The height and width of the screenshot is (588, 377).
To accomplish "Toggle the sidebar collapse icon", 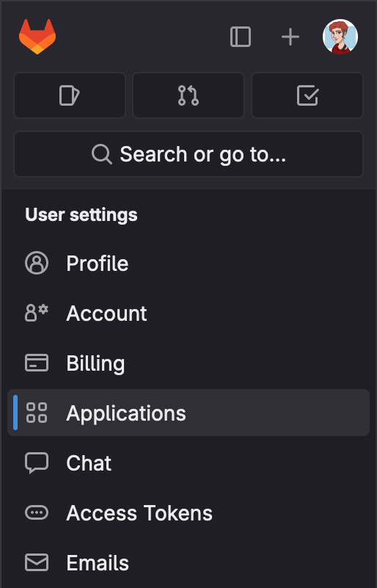I will point(241,37).
